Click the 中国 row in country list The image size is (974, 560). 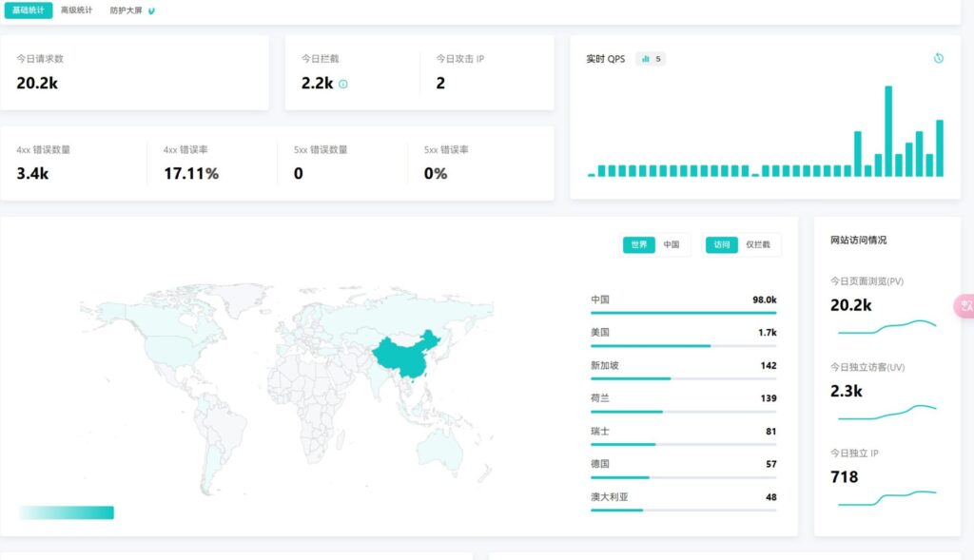coord(683,300)
